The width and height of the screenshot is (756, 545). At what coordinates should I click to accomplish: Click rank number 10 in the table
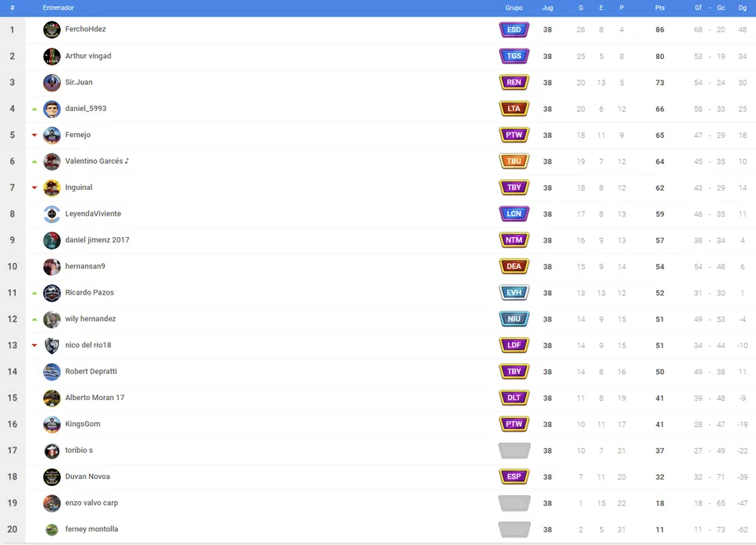coord(12,266)
